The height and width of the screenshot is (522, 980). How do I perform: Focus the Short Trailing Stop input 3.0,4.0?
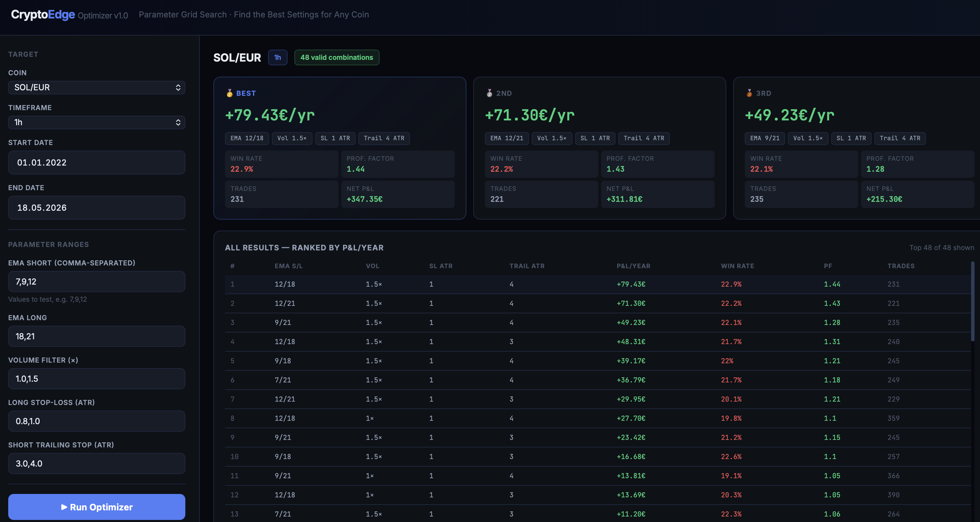click(97, 464)
